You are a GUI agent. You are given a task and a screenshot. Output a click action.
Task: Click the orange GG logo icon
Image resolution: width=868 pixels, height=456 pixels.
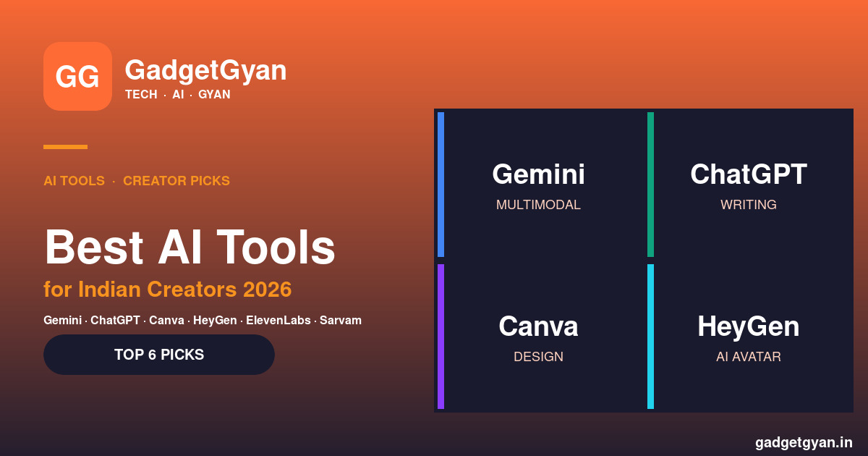point(77,76)
